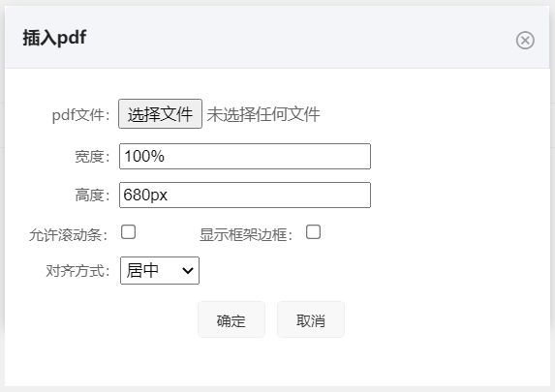Click the 显示框架边框 label text
This screenshot has height=392, width=555.
click(x=246, y=235)
